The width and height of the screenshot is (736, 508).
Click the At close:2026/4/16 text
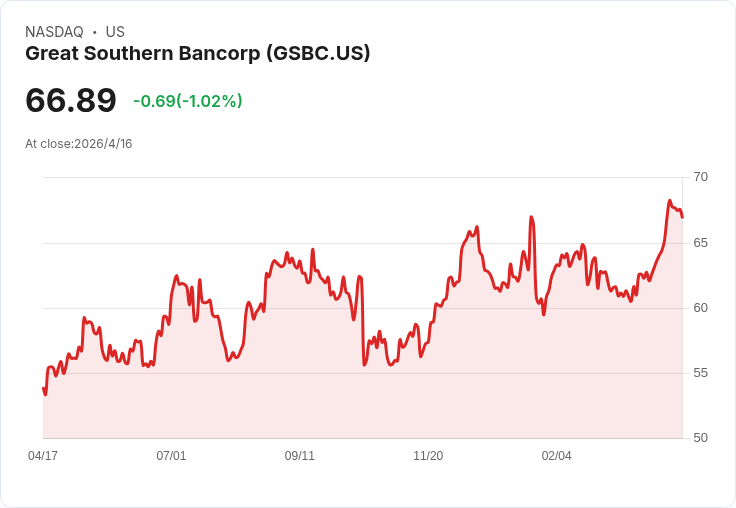click(79, 144)
